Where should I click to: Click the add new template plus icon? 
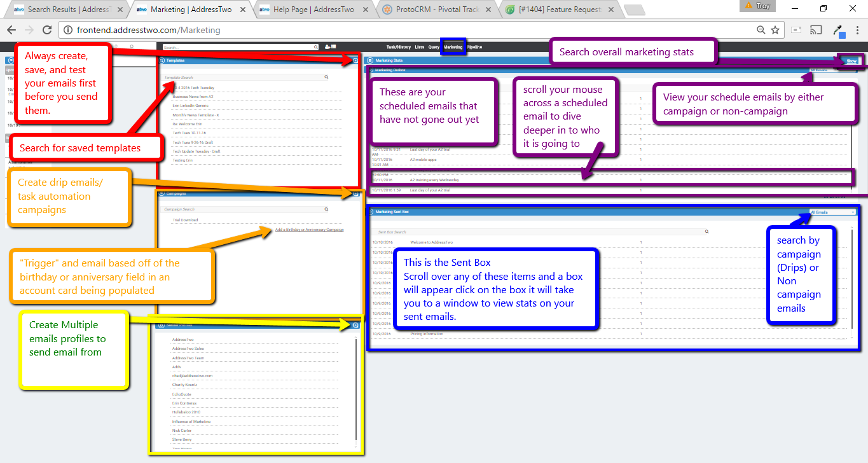coord(355,60)
